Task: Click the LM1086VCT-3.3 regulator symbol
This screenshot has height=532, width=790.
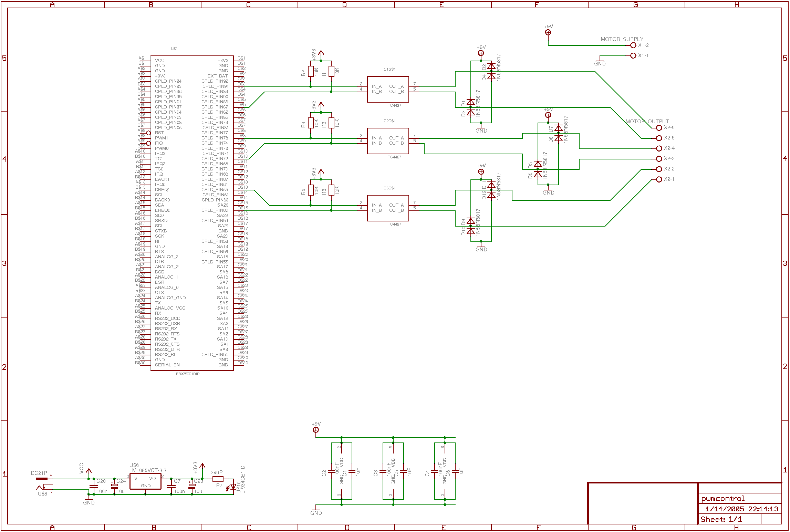Action: 145,481
